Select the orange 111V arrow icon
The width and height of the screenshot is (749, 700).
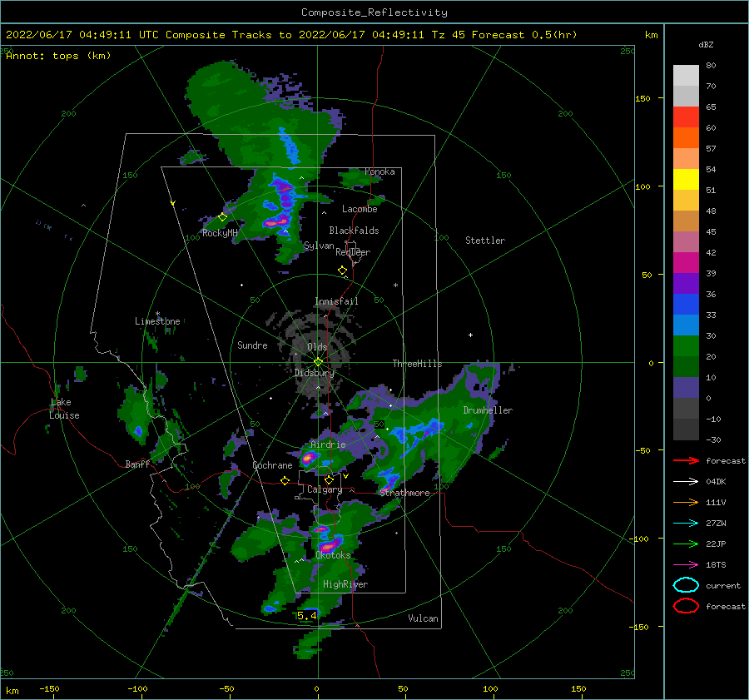click(x=686, y=502)
